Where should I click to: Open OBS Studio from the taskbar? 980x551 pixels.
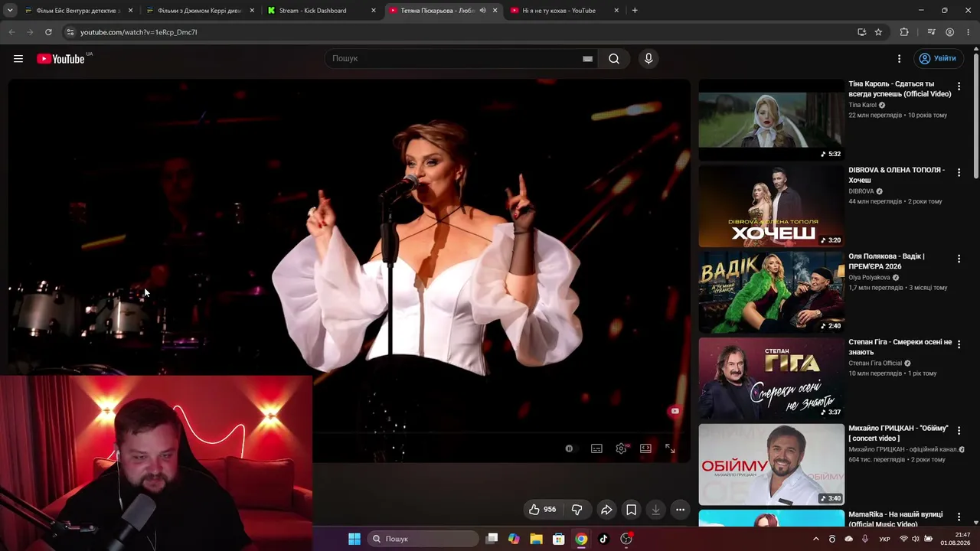[626, 539]
